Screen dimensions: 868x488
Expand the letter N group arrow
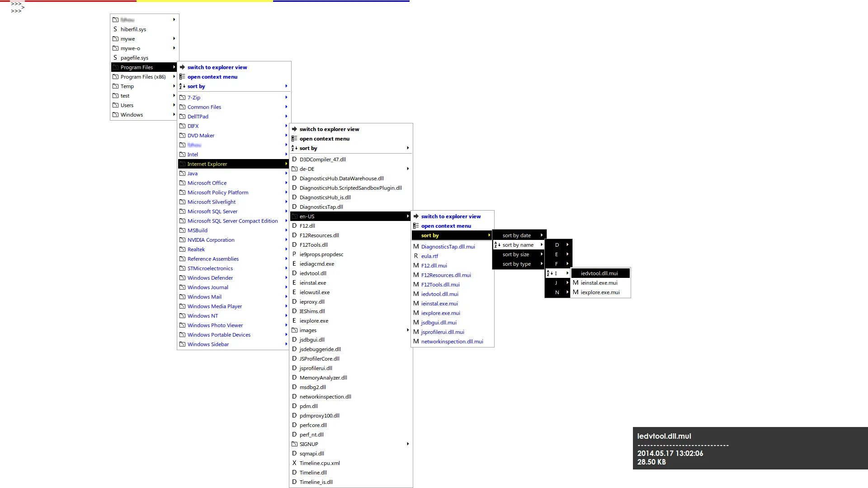[567, 292]
